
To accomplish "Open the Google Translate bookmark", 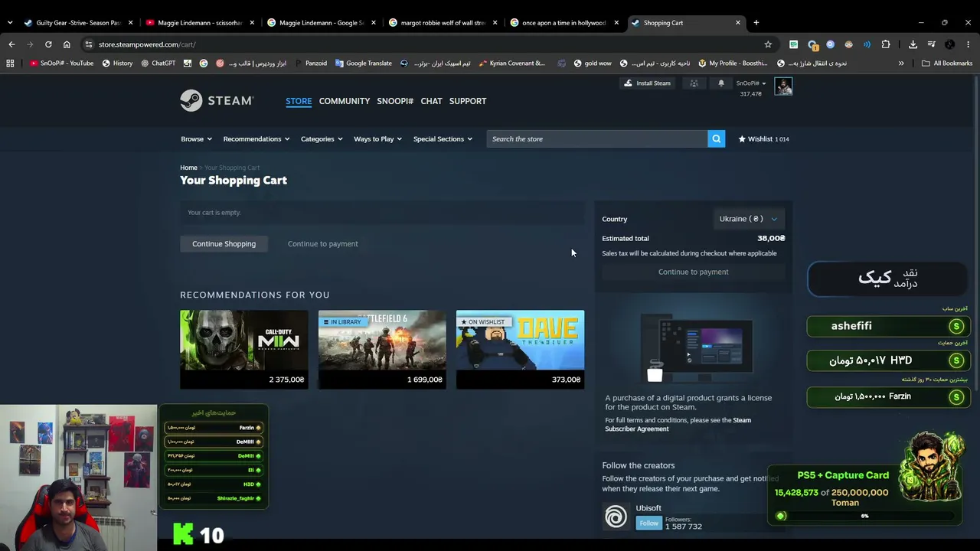I will coord(363,64).
